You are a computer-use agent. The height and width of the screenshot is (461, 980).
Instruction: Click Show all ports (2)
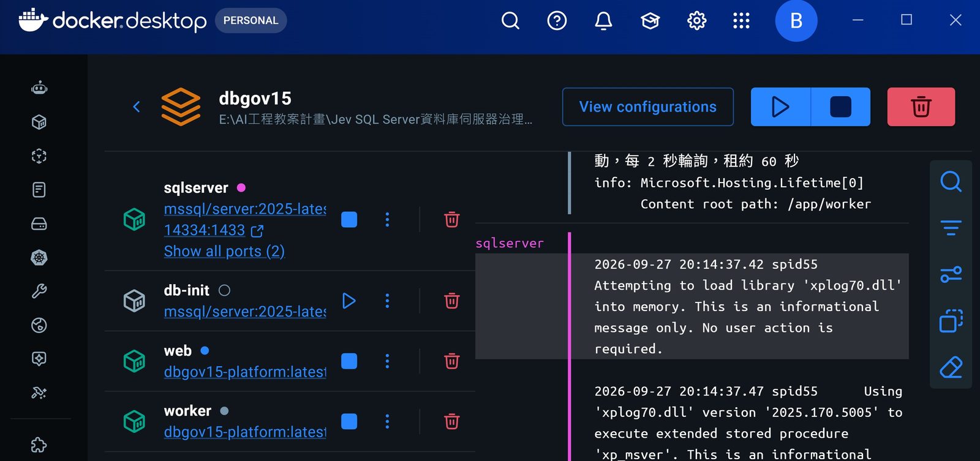click(x=224, y=252)
